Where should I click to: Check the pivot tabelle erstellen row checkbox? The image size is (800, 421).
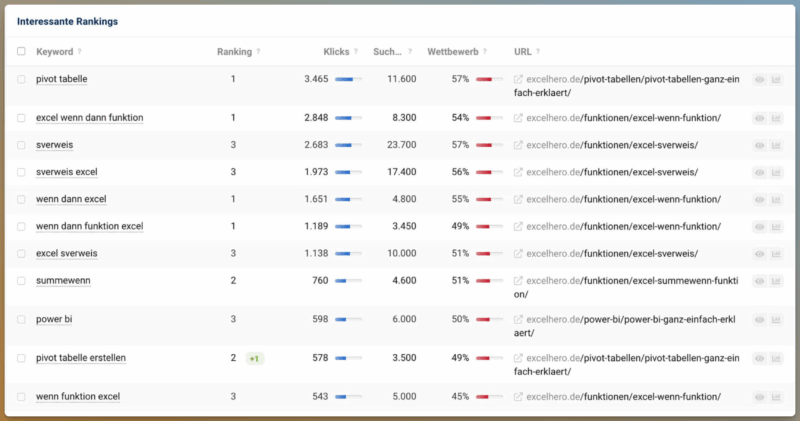coord(21,358)
